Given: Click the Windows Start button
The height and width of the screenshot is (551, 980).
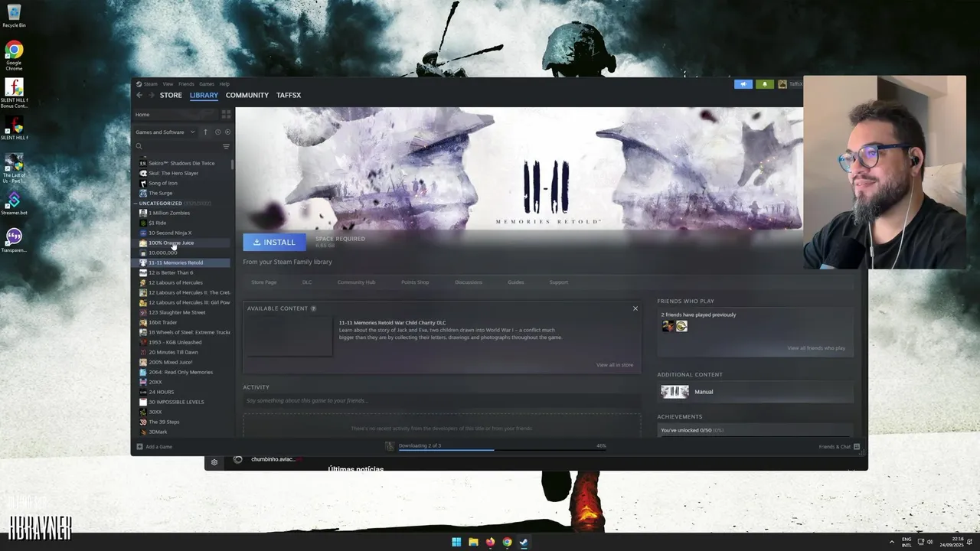Looking at the screenshot, I should 456,543.
